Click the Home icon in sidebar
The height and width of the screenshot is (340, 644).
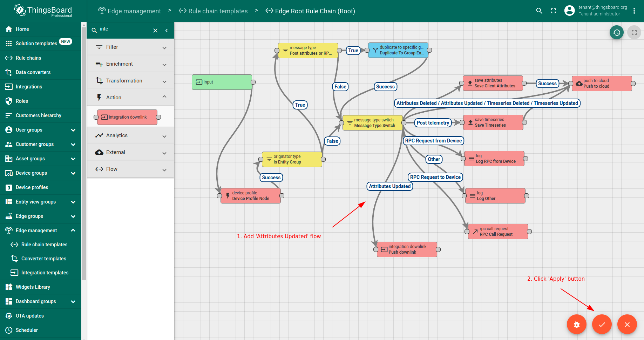[9, 29]
